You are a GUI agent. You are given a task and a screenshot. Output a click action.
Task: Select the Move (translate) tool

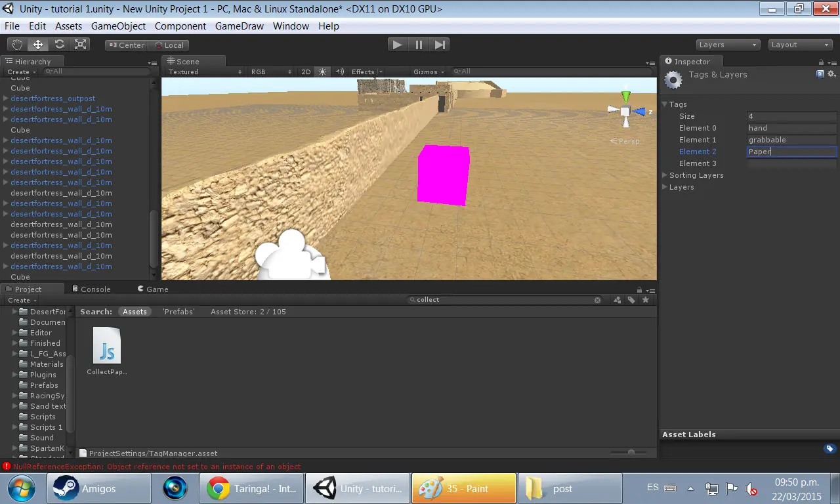(x=38, y=45)
